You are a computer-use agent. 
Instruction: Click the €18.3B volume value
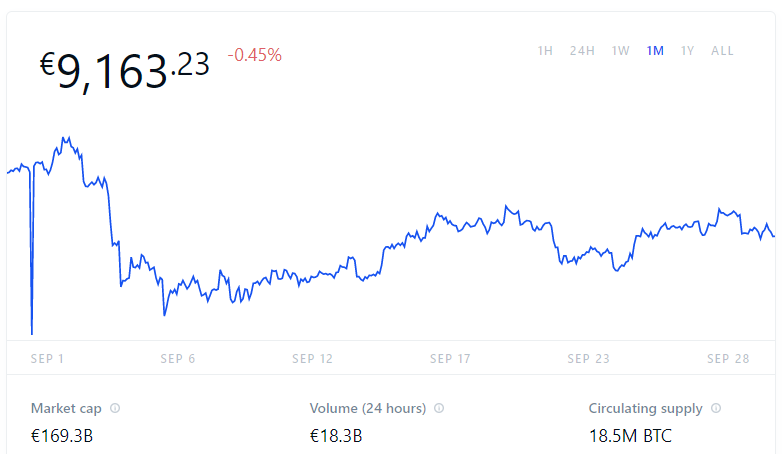(336, 436)
